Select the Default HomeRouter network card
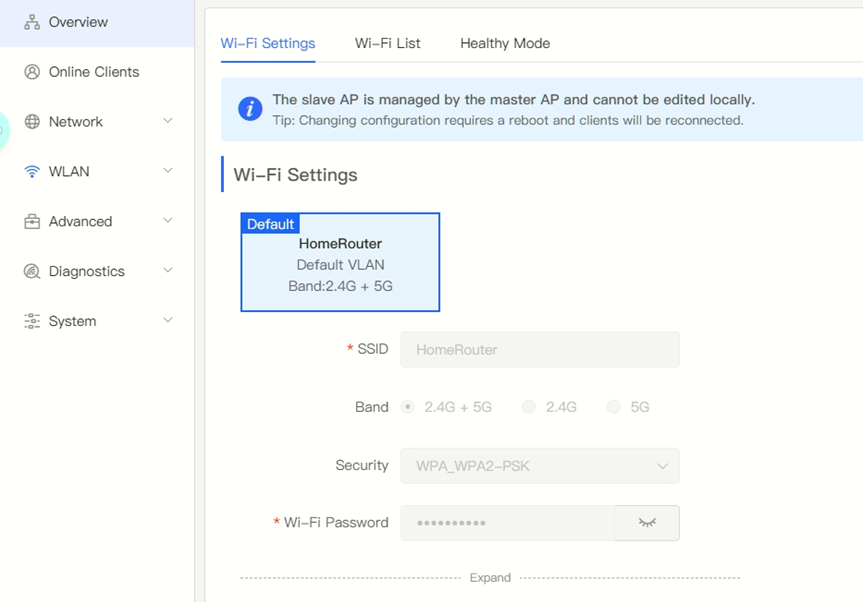This screenshot has width=863, height=602. coord(340,262)
